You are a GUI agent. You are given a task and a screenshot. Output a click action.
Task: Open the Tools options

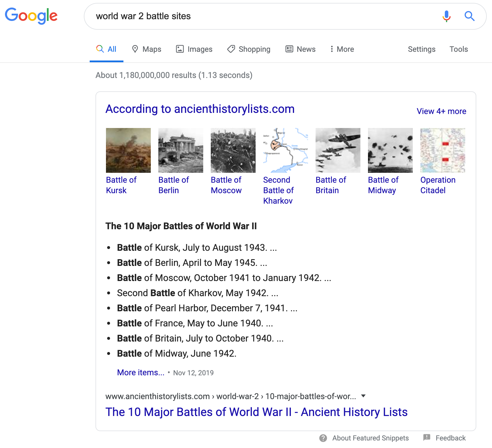click(x=459, y=49)
